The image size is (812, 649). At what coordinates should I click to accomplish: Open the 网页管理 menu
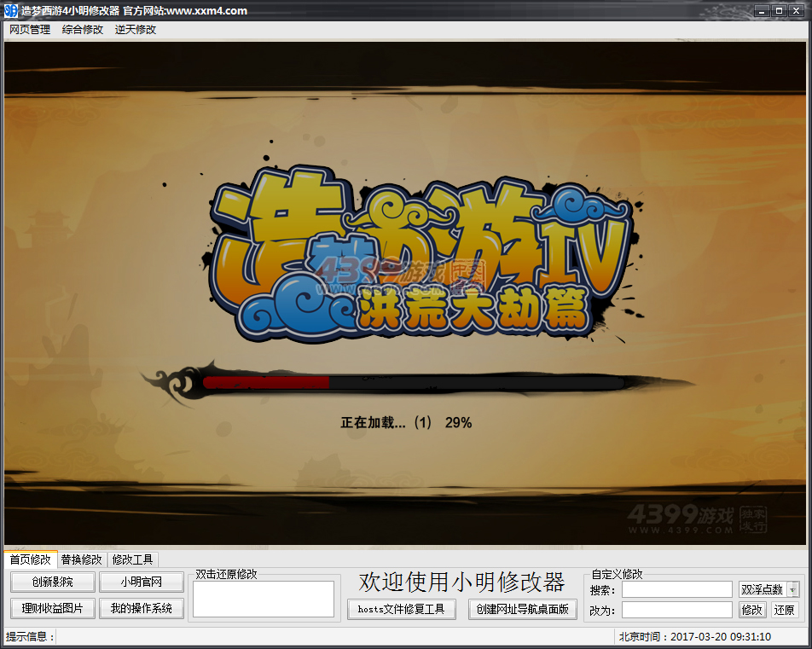click(x=30, y=30)
